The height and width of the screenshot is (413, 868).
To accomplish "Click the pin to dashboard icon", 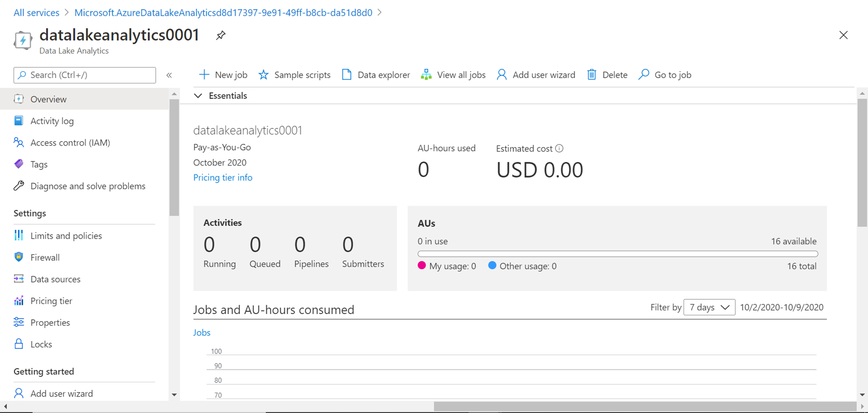I will click(220, 36).
